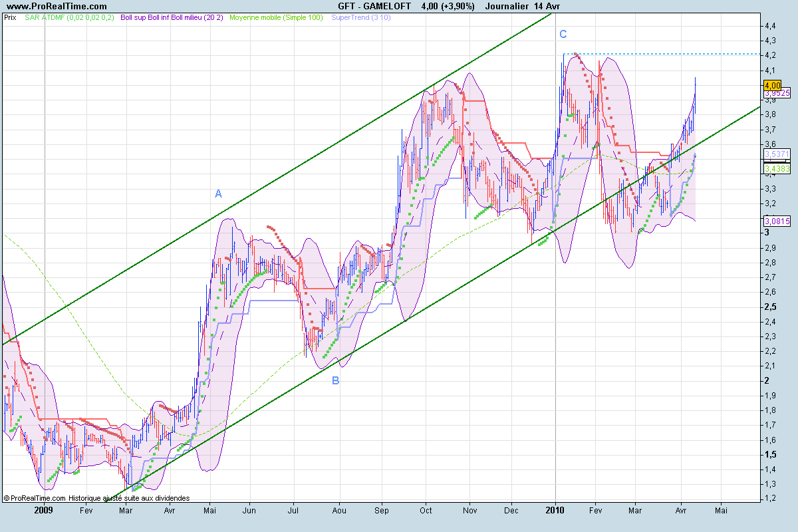The height and width of the screenshot is (532, 798).
Task: Click the Jul month label on the time axis
Action: point(294,510)
